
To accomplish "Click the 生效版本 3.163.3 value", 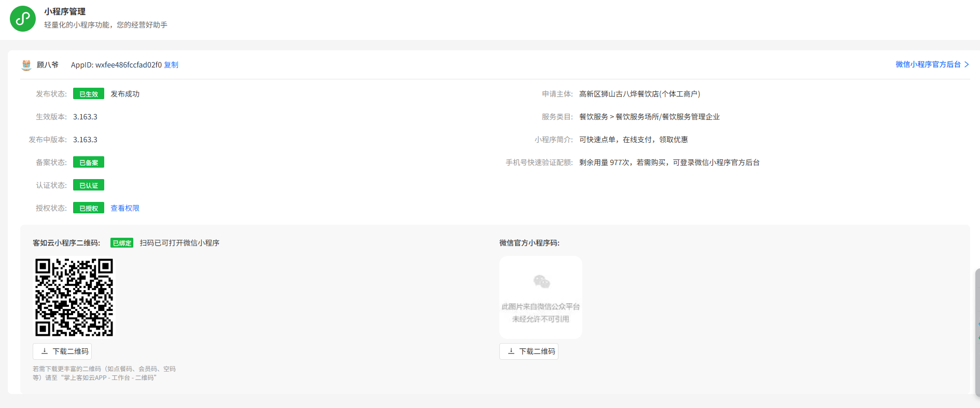I will 85,117.
